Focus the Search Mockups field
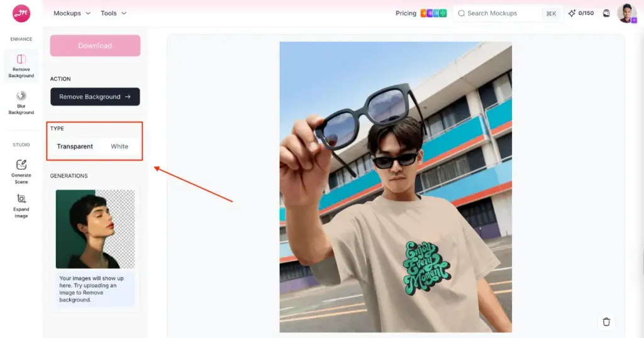This screenshot has width=644, height=338. (x=508, y=14)
